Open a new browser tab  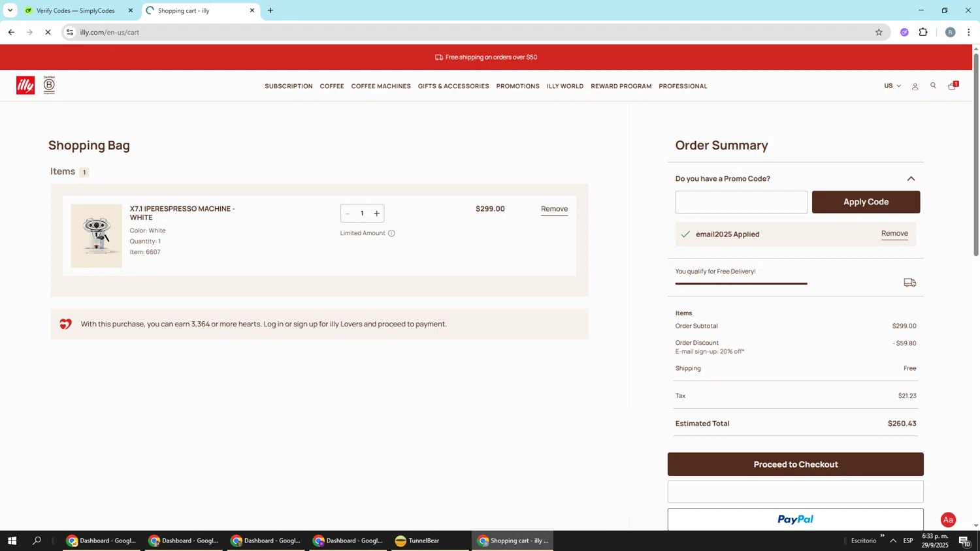click(x=270, y=10)
